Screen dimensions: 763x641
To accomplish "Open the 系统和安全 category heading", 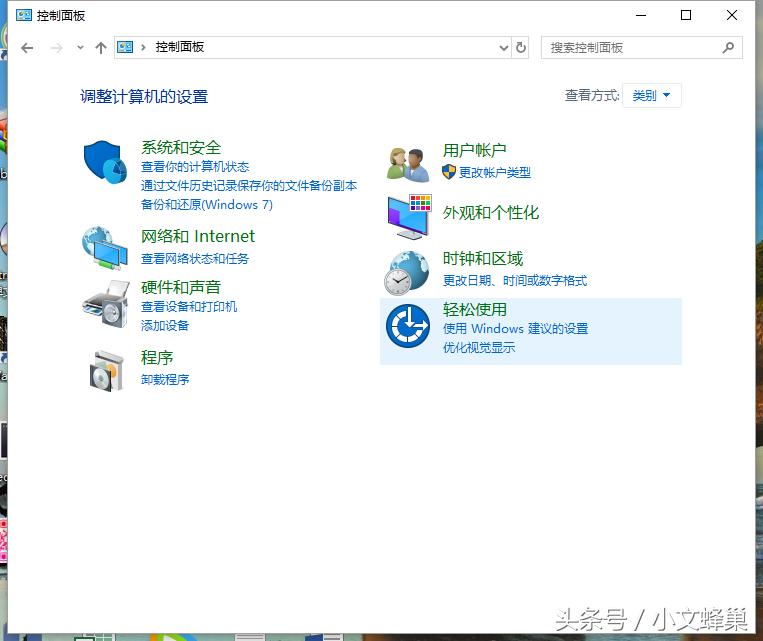I will (x=181, y=147).
